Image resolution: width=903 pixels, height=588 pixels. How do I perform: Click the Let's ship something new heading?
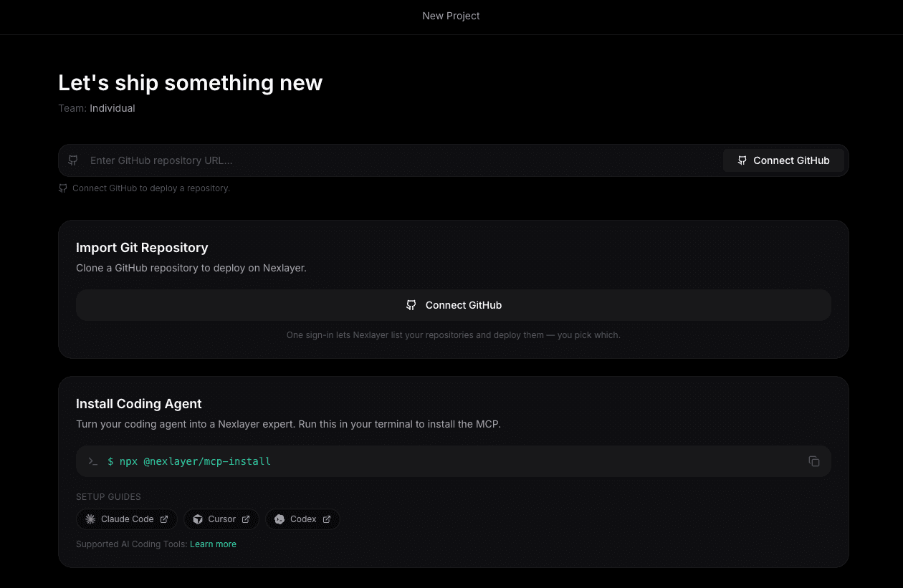click(191, 82)
